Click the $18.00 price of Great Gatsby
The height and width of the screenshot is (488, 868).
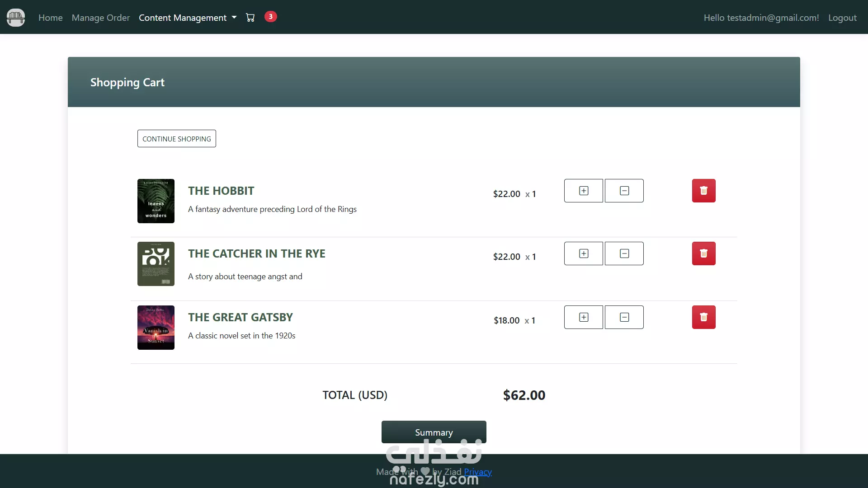point(506,320)
